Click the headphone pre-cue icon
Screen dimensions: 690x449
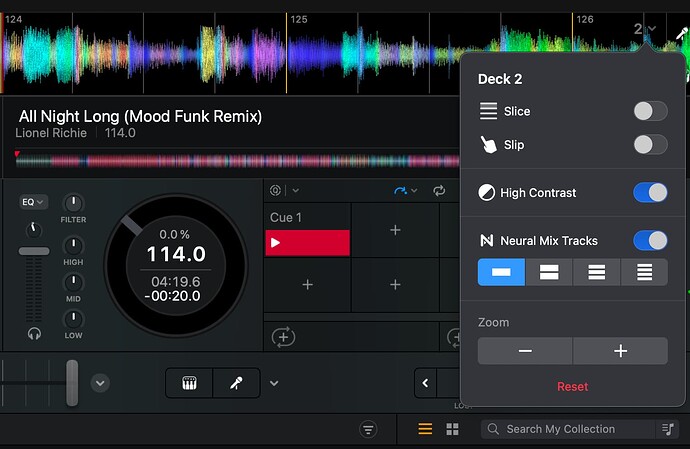tap(35, 333)
